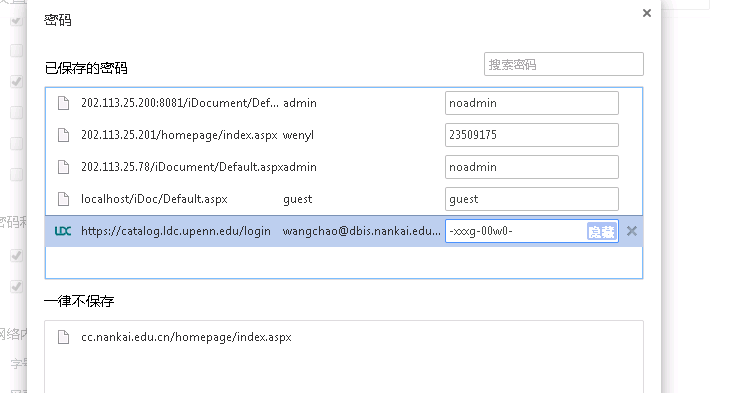Image resolution: width=756 pixels, height=393 pixels.
Task: Select cc.nankai.edu.cn/homepage/index.aspx never-save entry
Action: coord(186,337)
